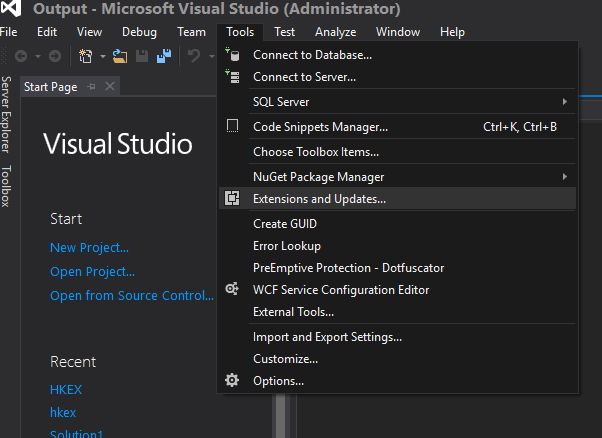The width and height of the screenshot is (602, 438).
Task: Click the Connect to Database icon
Action: 232,55
